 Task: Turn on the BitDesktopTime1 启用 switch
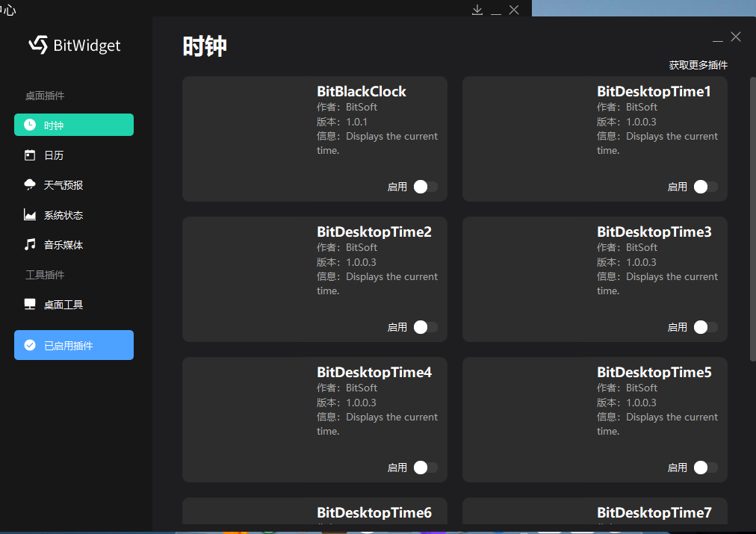[x=705, y=187]
